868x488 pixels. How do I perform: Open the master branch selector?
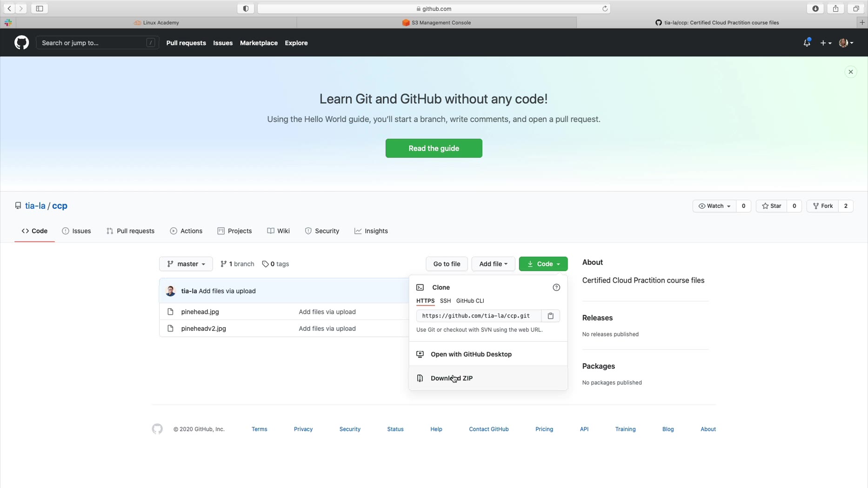coord(186,264)
